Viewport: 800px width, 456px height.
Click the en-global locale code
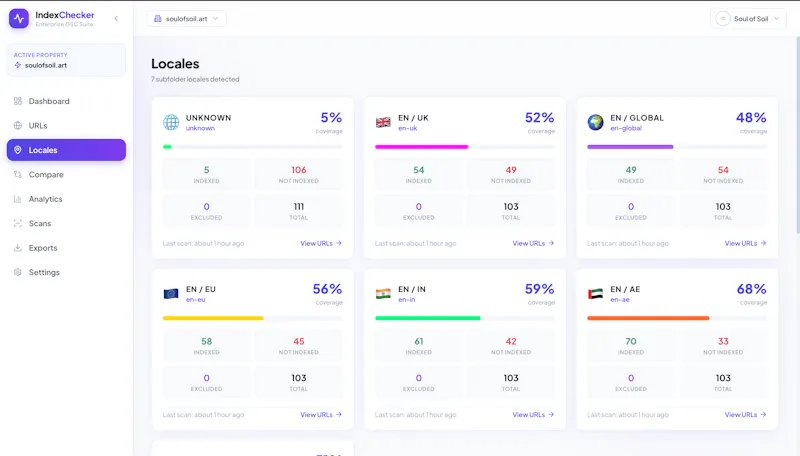626,128
